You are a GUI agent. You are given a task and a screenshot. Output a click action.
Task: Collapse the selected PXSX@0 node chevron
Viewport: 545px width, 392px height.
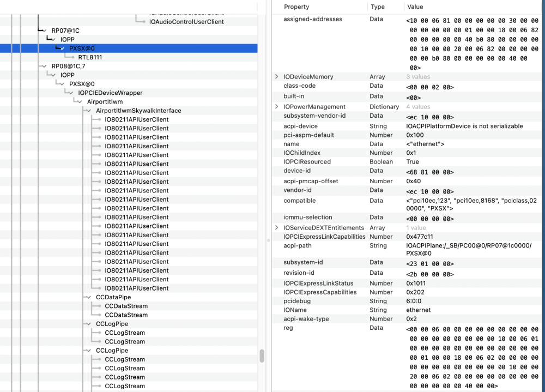[x=63, y=49]
